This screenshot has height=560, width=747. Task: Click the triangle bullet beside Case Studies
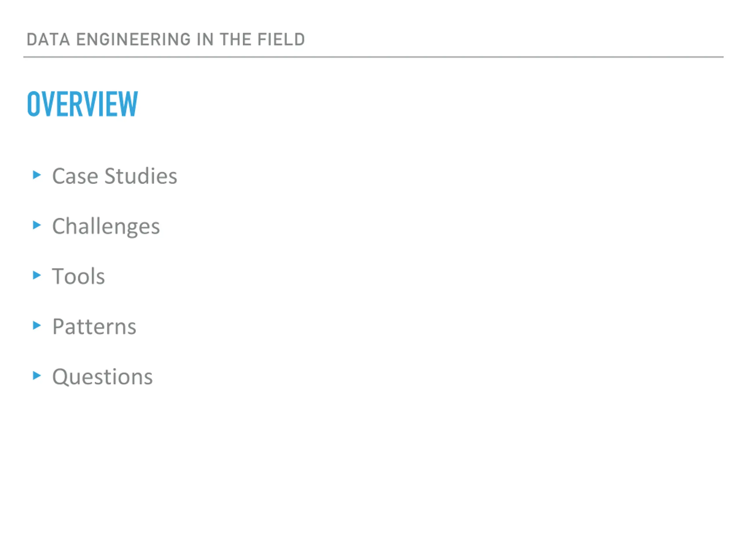tap(37, 175)
